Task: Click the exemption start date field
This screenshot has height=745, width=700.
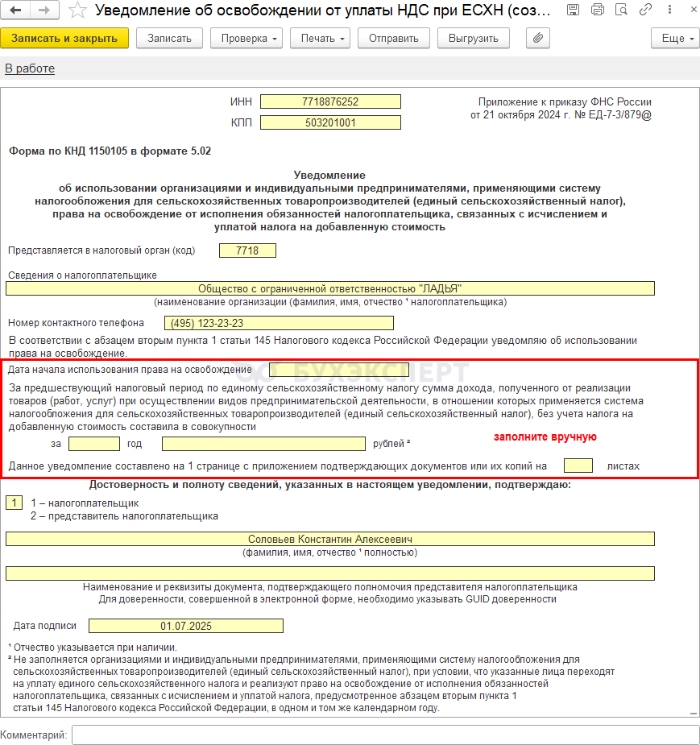Action: [x=339, y=370]
